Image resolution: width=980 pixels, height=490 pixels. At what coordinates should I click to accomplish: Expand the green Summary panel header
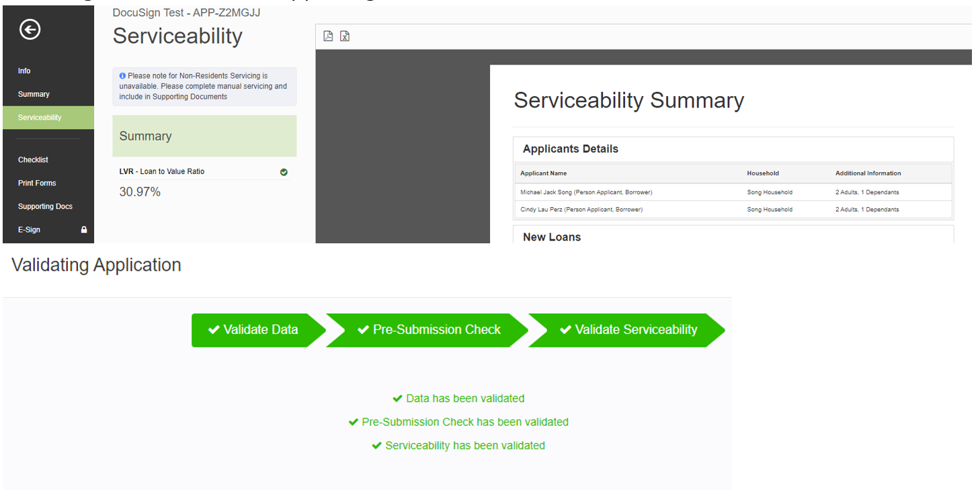click(204, 136)
